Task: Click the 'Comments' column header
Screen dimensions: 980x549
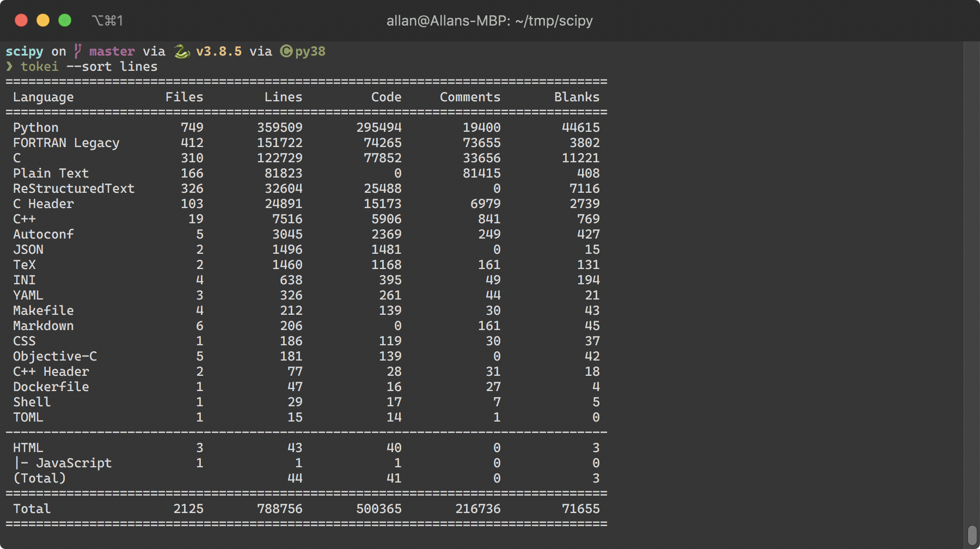Action: 470,97
